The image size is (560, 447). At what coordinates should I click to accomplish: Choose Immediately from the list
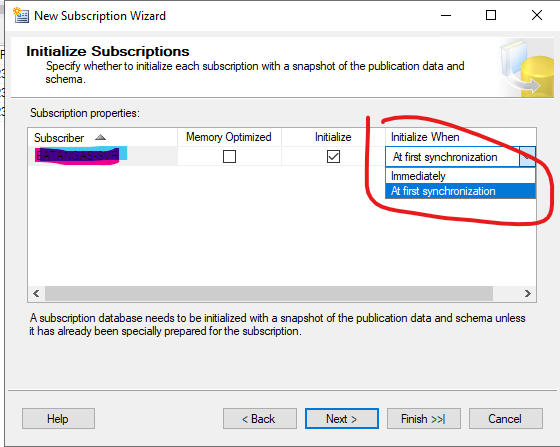click(460, 176)
